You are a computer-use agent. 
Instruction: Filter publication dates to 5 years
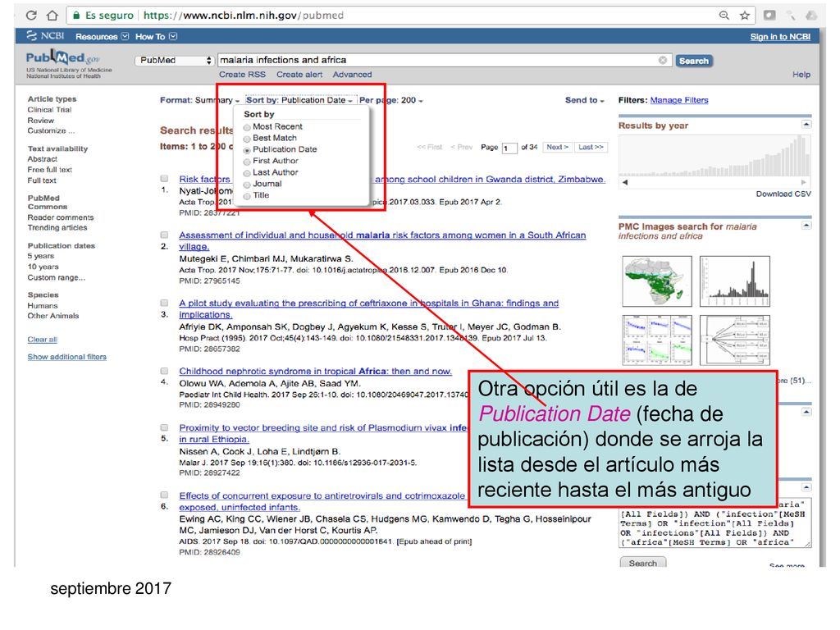[41, 256]
